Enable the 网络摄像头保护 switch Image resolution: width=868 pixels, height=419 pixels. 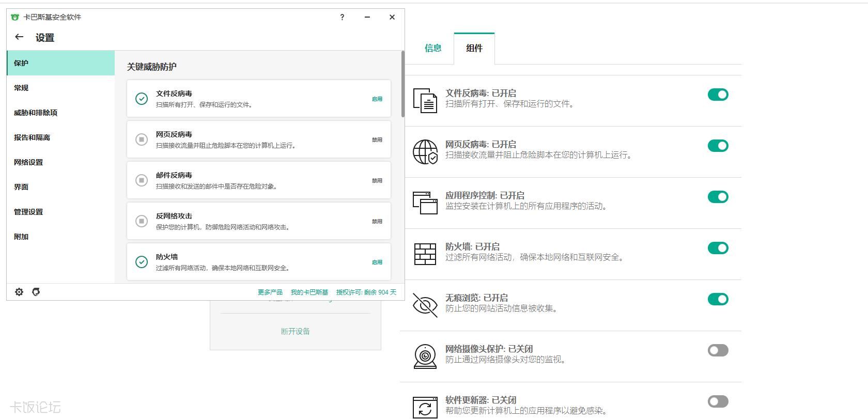click(718, 350)
